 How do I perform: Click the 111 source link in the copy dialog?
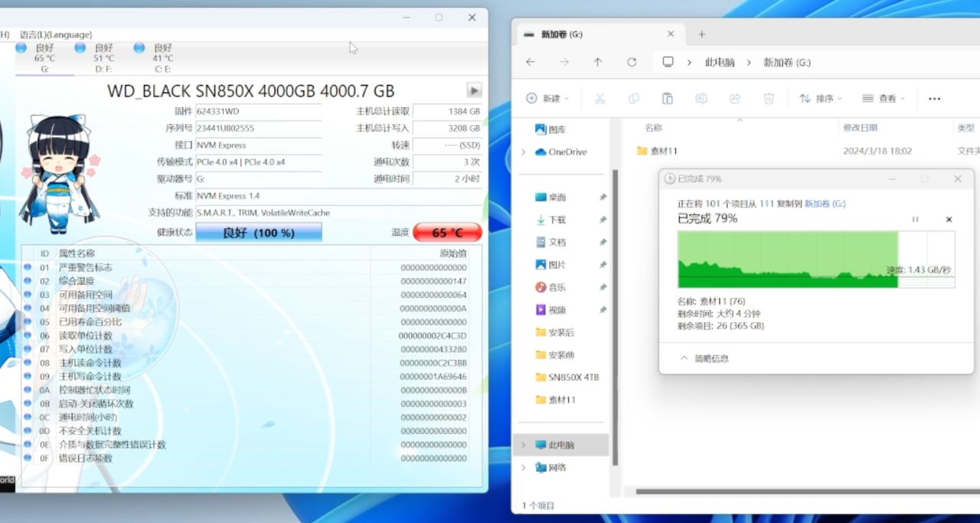pos(766,204)
